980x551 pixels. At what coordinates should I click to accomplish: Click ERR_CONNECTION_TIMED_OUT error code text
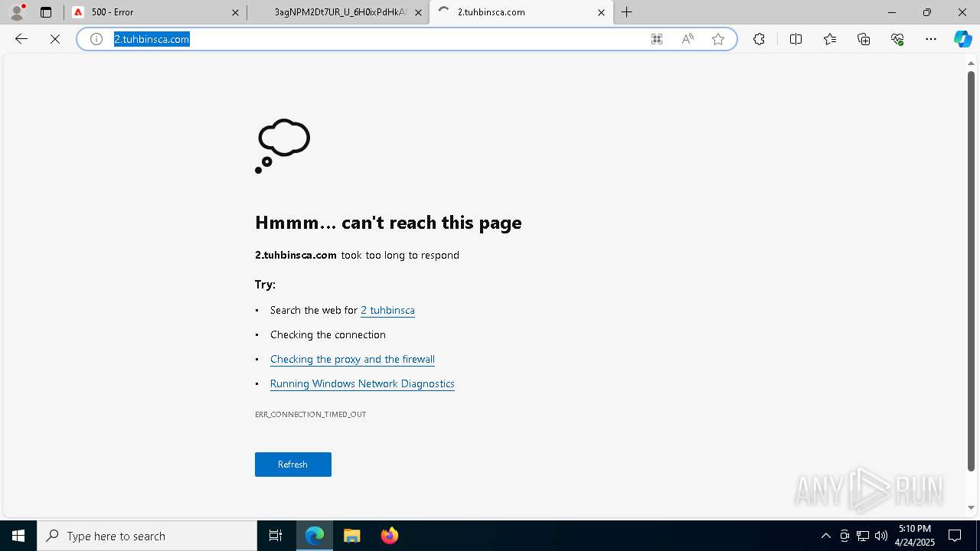coord(310,414)
